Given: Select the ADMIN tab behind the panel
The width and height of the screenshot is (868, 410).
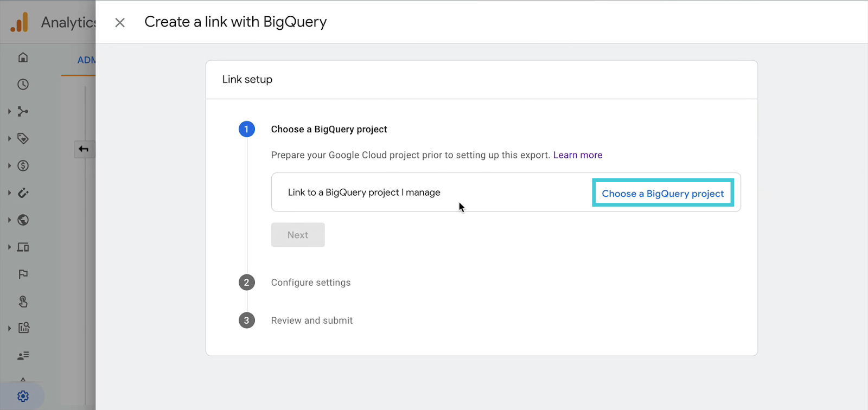Looking at the screenshot, I should (x=86, y=60).
